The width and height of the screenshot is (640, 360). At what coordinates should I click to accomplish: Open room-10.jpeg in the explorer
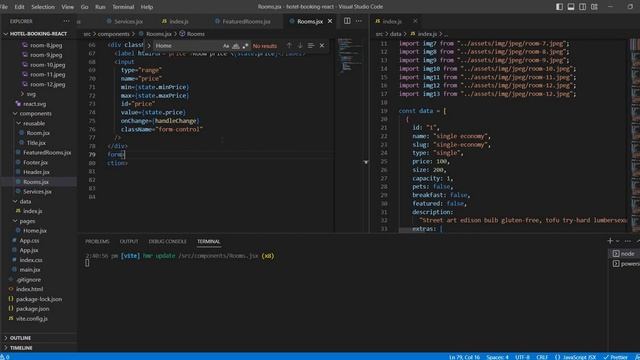47,65
